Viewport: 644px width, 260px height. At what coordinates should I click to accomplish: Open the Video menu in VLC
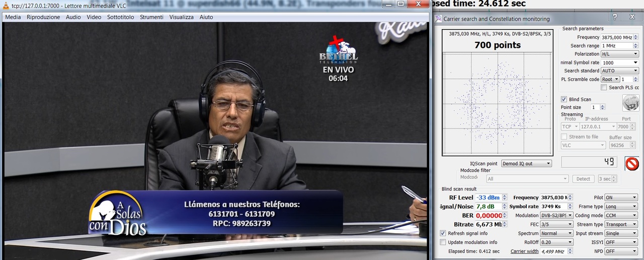coord(94,17)
